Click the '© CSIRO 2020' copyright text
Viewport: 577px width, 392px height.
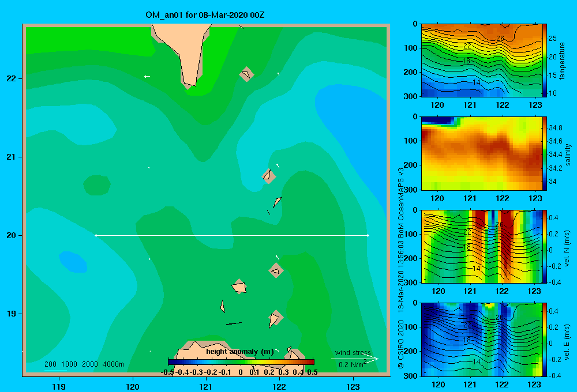point(401,344)
